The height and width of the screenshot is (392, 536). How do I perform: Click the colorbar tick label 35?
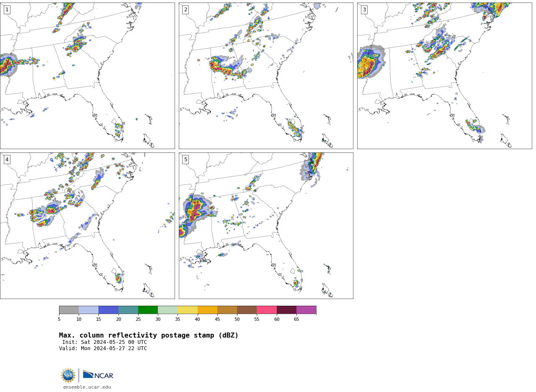(178, 320)
